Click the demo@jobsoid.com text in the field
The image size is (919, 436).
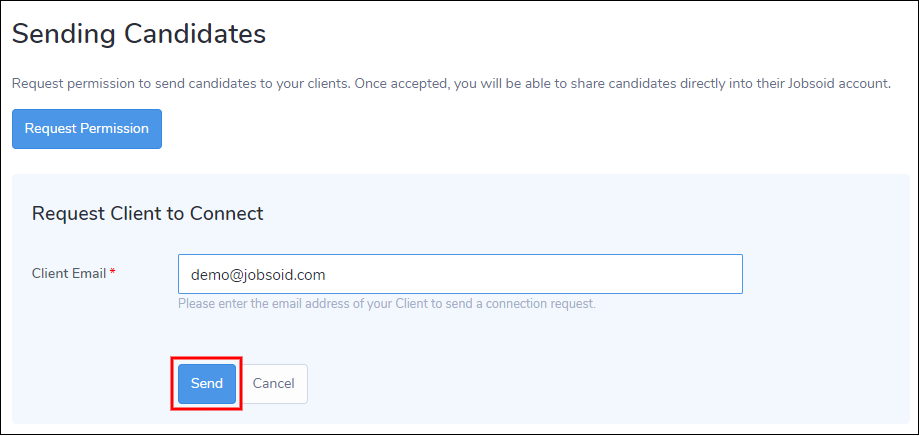click(x=258, y=274)
